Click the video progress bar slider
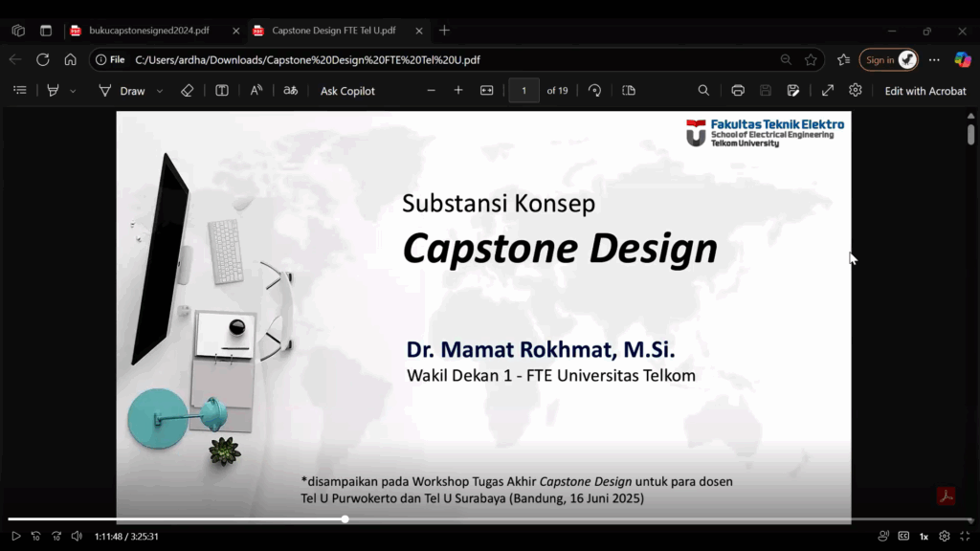Screen dimensions: 980x551 click(345, 519)
